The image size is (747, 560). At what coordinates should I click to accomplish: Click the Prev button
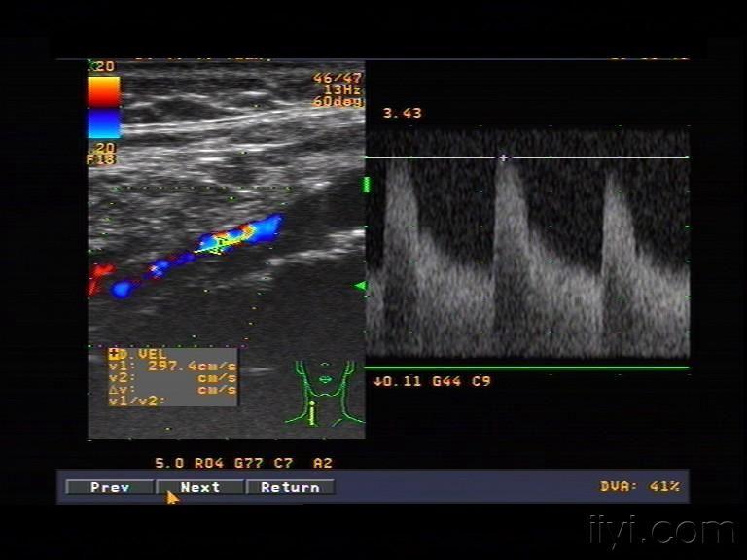coord(110,487)
